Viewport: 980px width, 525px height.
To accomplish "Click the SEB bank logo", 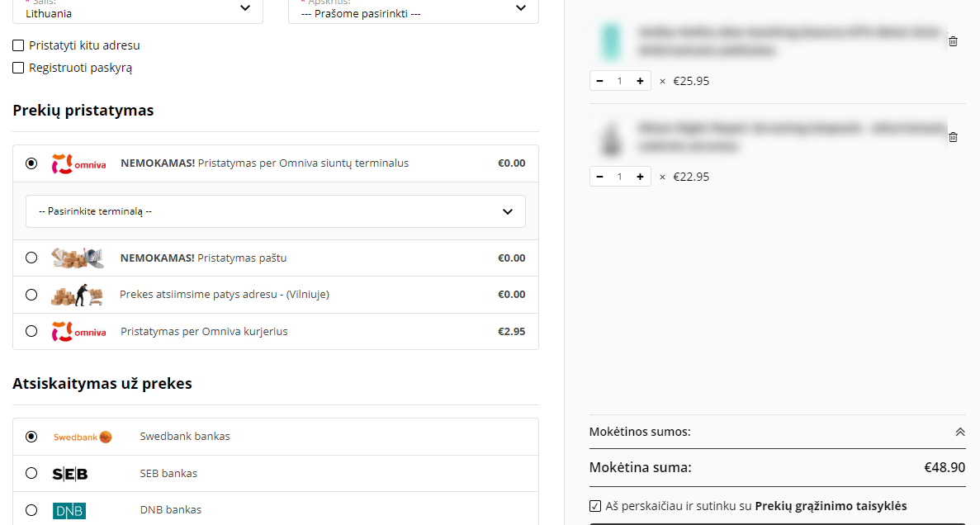I will click(x=70, y=474).
